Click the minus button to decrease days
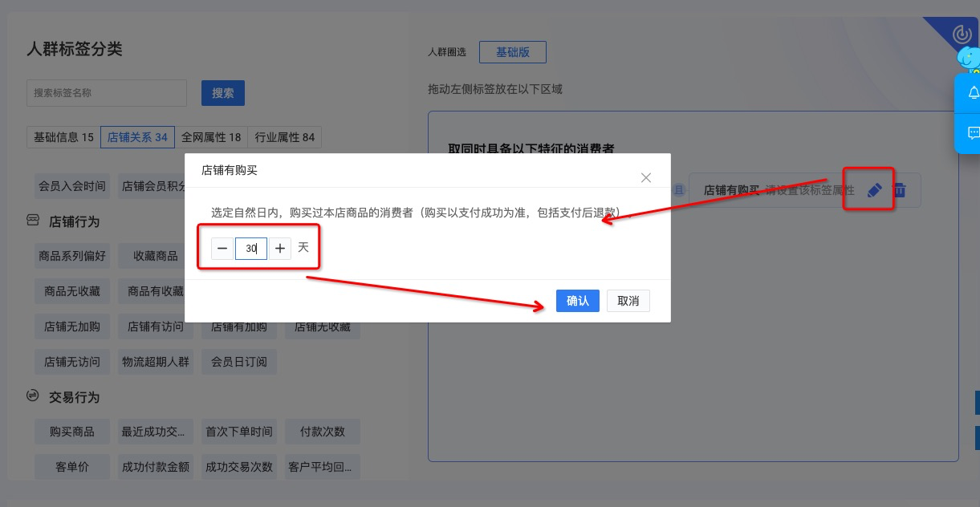Viewport: 980px width, 507px height. pyautogui.click(x=222, y=249)
